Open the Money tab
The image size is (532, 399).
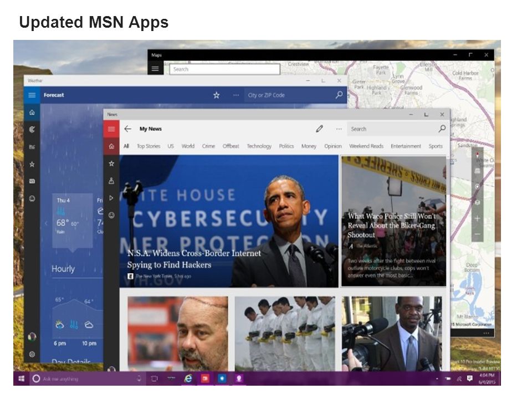click(x=309, y=146)
